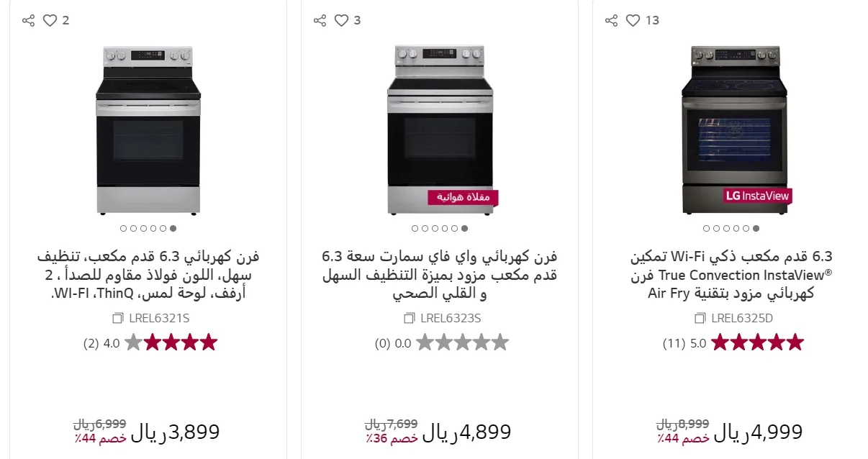Image resolution: width=868 pixels, height=459 pixels.
Task: Copy model number LREL6323S
Action: point(410,318)
